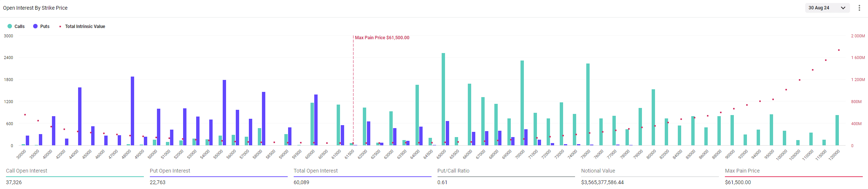The height and width of the screenshot is (189, 868).
Task: Click the calls bar at strike 80000
Action: coord(653,117)
